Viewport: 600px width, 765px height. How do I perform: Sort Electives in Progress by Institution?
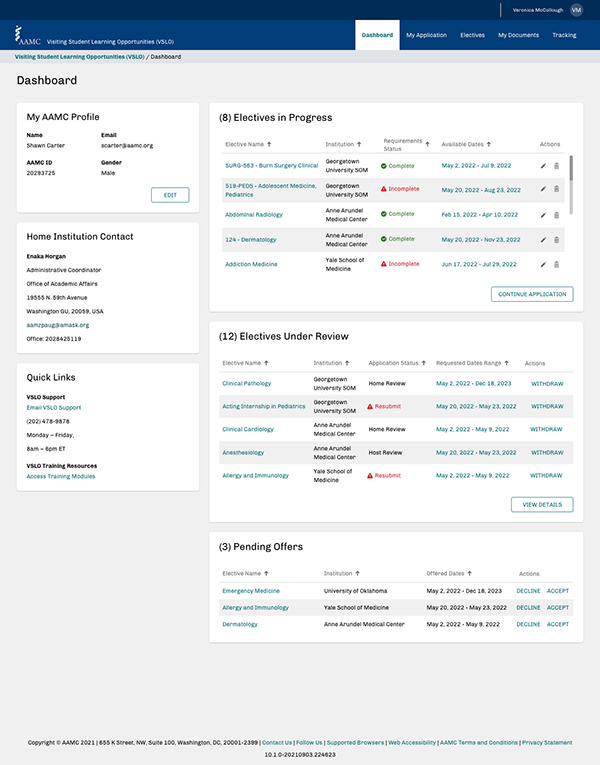coord(359,144)
